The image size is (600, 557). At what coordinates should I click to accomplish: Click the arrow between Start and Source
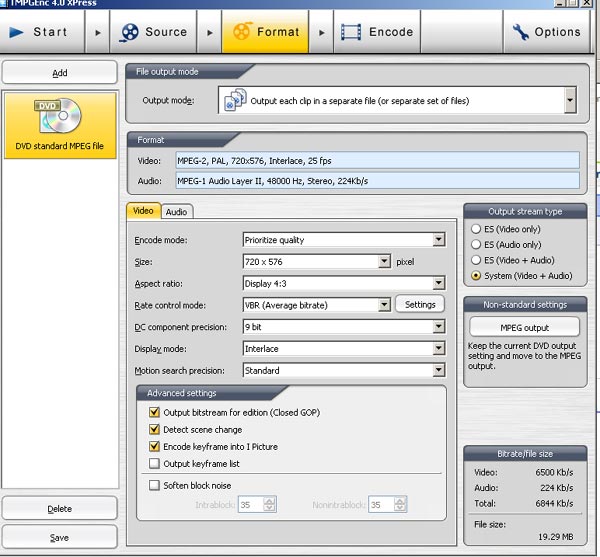pos(97,32)
